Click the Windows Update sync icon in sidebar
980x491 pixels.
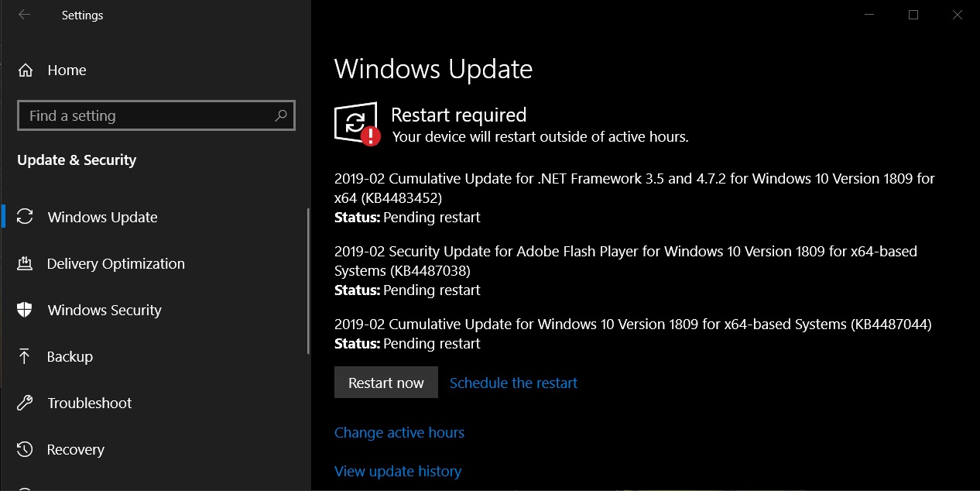tap(26, 217)
